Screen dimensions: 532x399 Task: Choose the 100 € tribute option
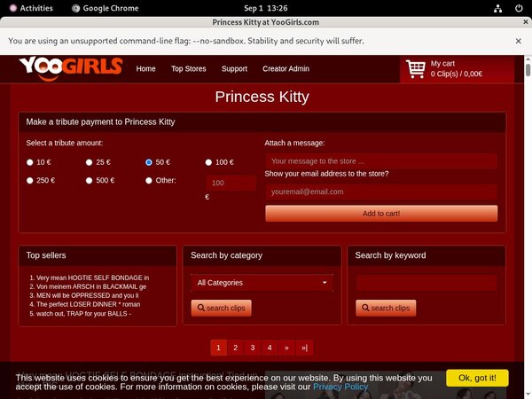209,162
